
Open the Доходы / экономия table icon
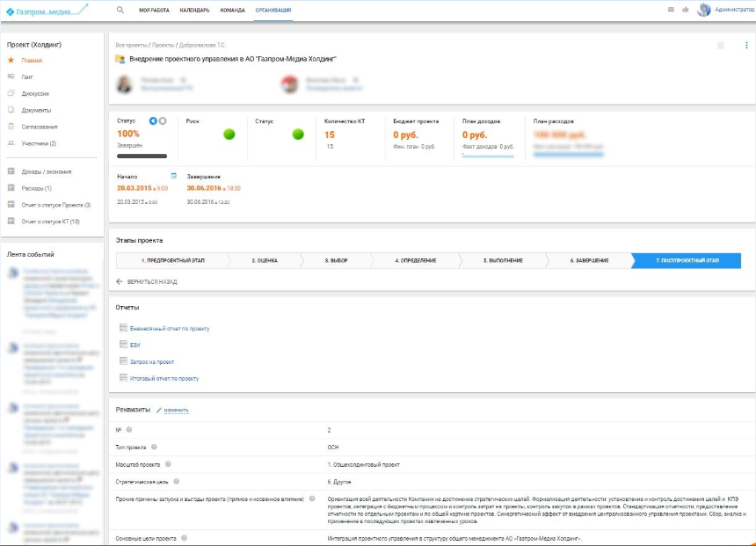(x=11, y=171)
